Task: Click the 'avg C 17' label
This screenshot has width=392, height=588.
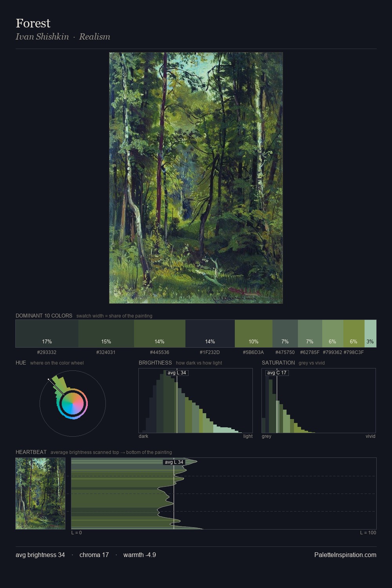Action: (x=277, y=373)
